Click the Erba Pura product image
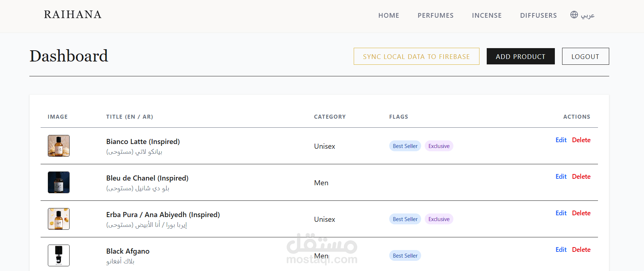644x271 pixels. click(x=59, y=219)
